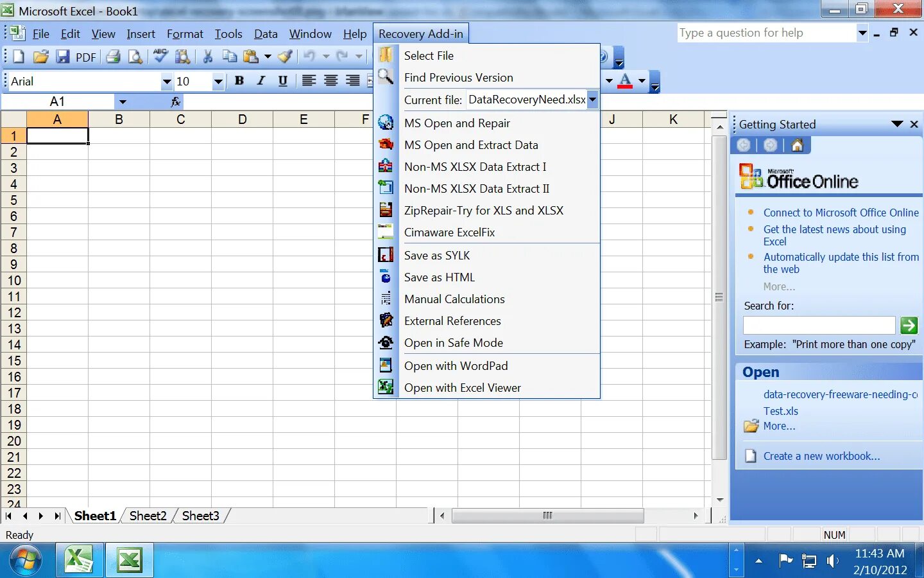Click the Print Preview icon

pyautogui.click(x=135, y=57)
